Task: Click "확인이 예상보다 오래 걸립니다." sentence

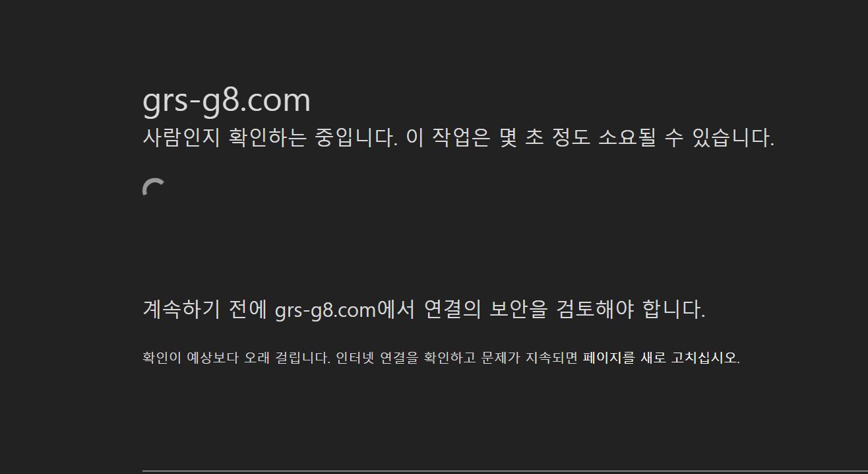Action: pyautogui.click(x=236, y=358)
